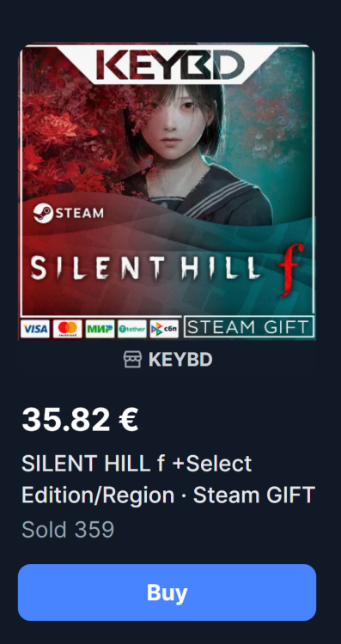Click the Sold 359 counter text
341x644 pixels.
pyautogui.click(x=68, y=530)
